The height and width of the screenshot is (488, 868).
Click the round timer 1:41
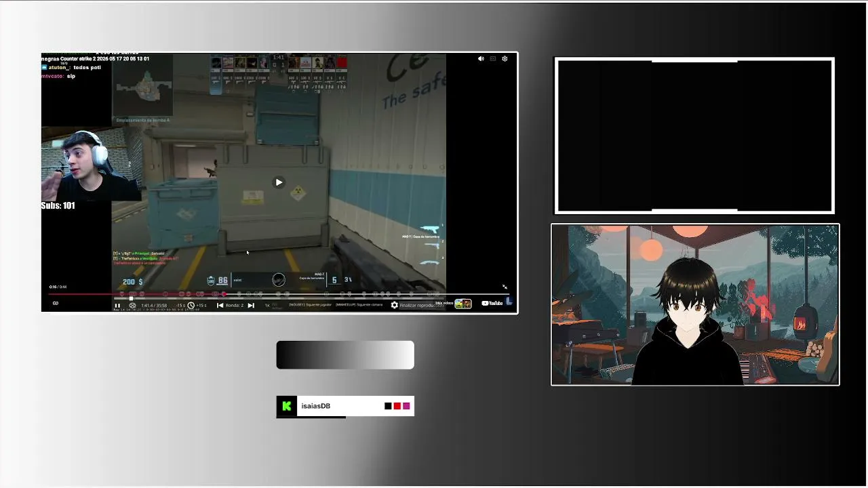tap(278, 58)
